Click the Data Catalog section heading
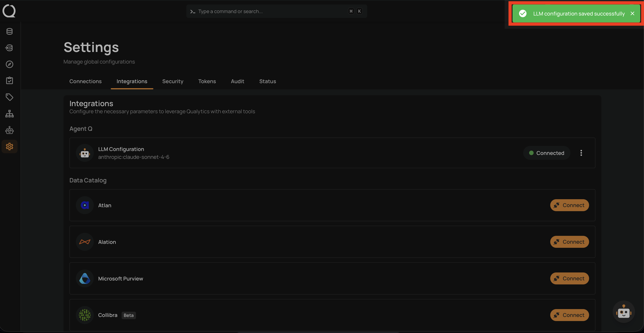 point(88,180)
